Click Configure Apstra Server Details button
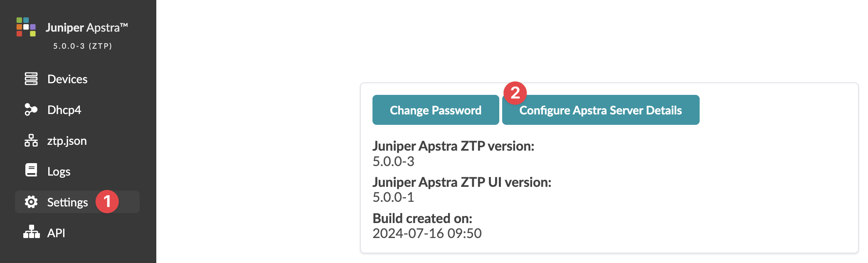 (x=601, y=110)
